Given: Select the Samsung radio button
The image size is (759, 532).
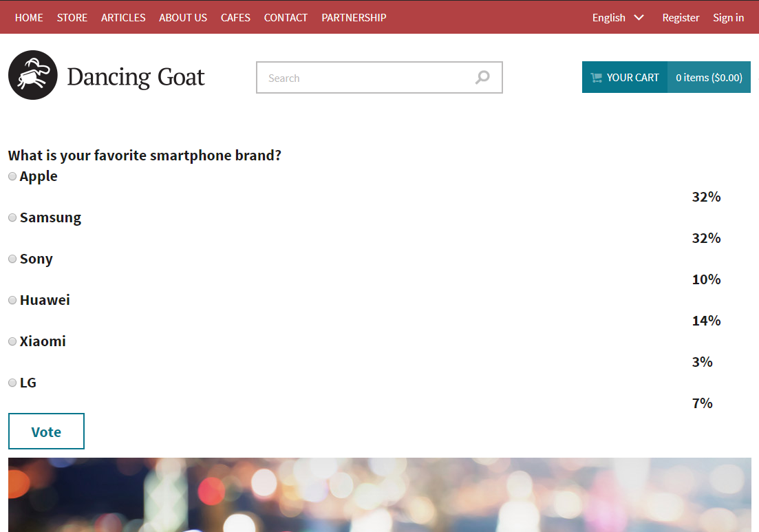Looking at the screenshot, I should [12, 217].
